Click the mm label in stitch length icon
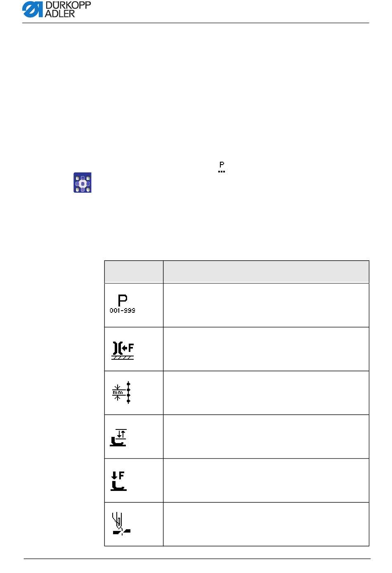 point(118,393)
